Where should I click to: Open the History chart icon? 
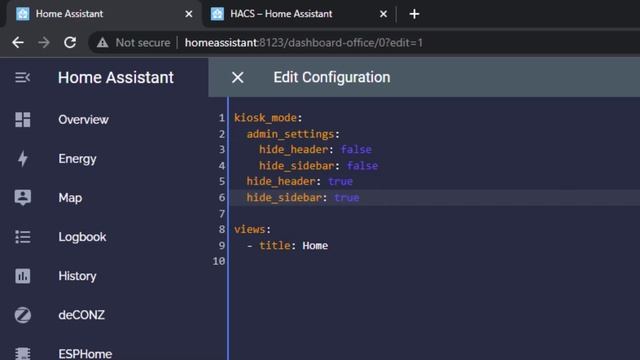(x=22, y=276)
